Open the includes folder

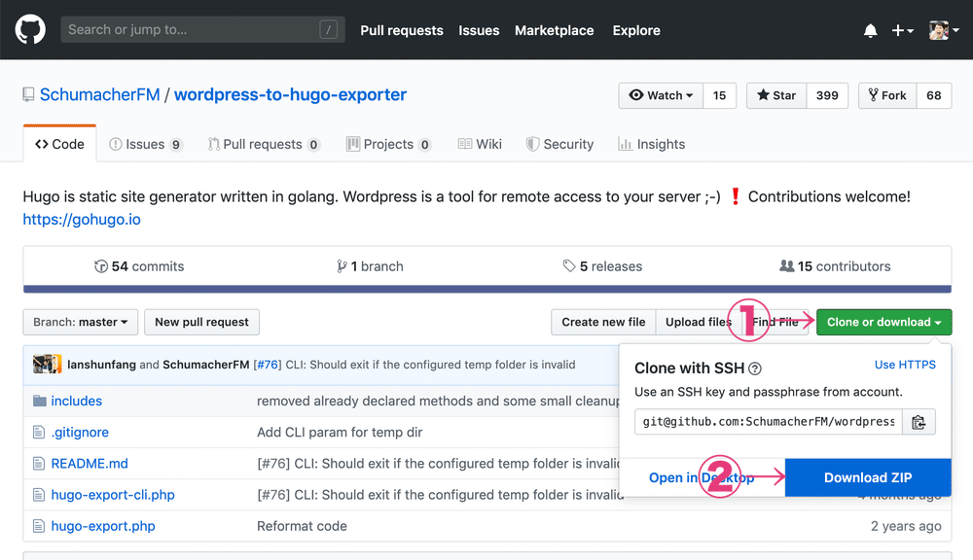tap(76, 401)
